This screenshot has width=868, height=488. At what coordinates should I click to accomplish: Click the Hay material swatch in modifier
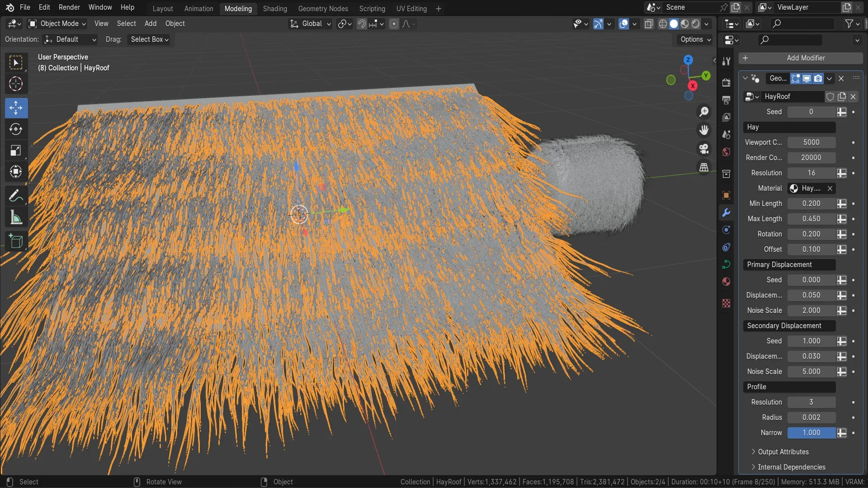793,188
